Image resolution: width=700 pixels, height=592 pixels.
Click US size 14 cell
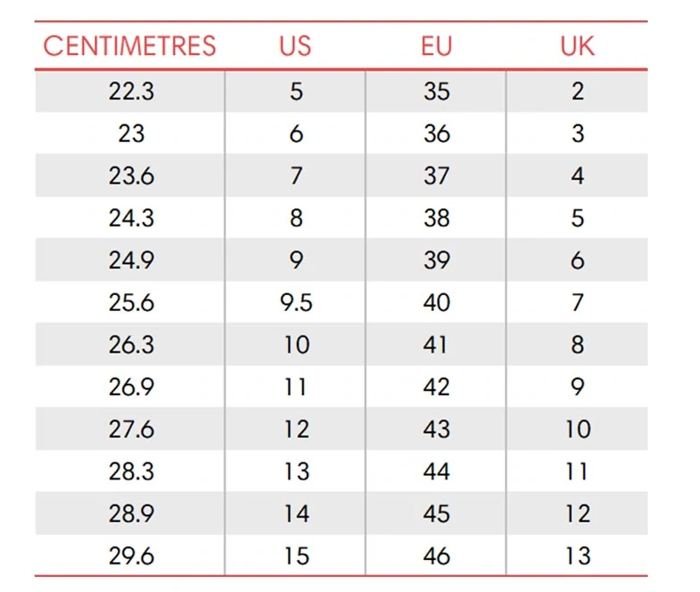295,514
